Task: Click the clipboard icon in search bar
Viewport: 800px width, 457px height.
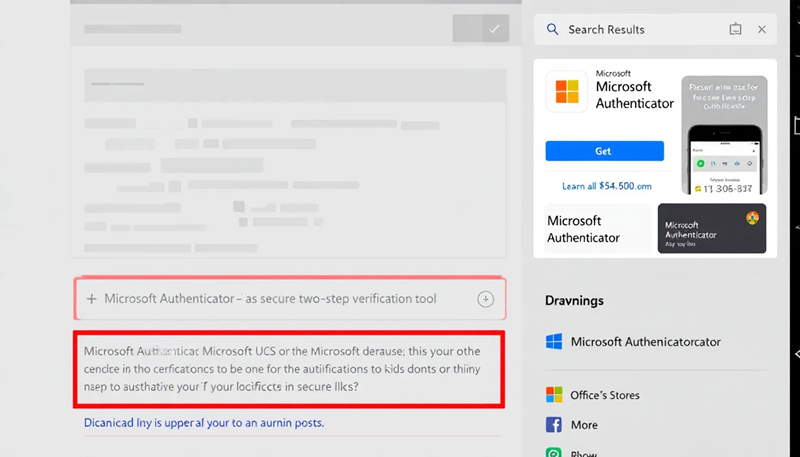Action: point(735,29)
